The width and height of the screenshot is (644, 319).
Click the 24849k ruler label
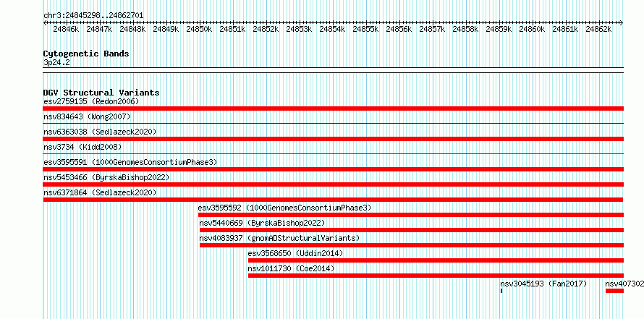[166, 29]
